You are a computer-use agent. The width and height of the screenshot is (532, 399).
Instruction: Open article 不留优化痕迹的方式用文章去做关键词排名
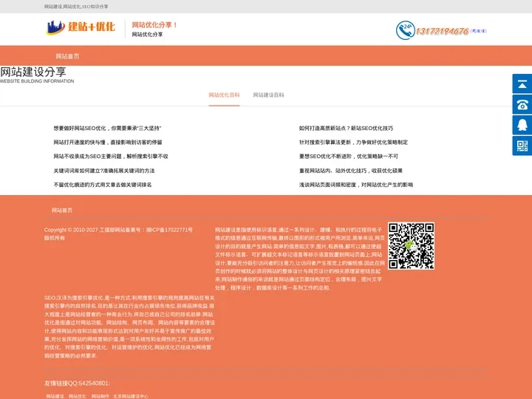tap(103, 185)
